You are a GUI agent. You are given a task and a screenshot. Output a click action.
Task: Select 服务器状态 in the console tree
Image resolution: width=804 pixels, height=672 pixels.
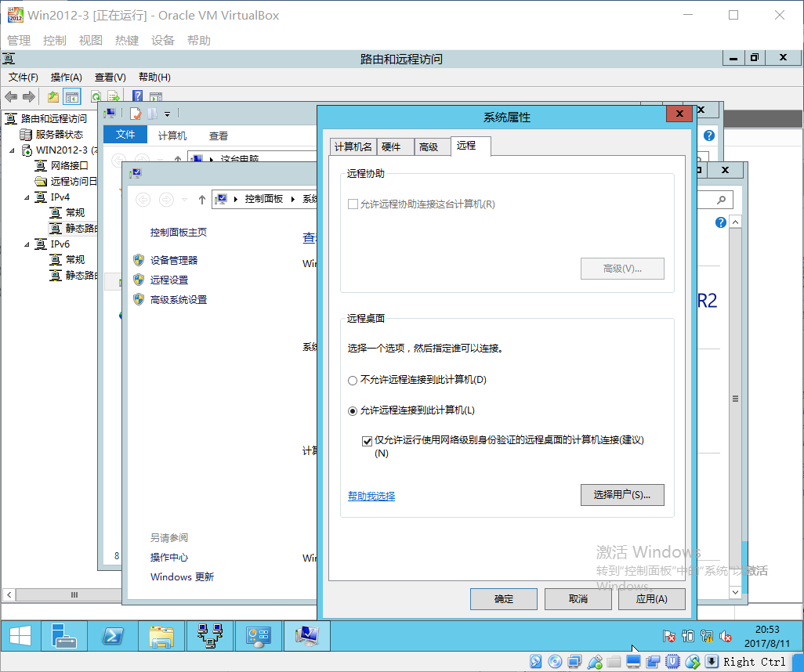pos(59,135)
